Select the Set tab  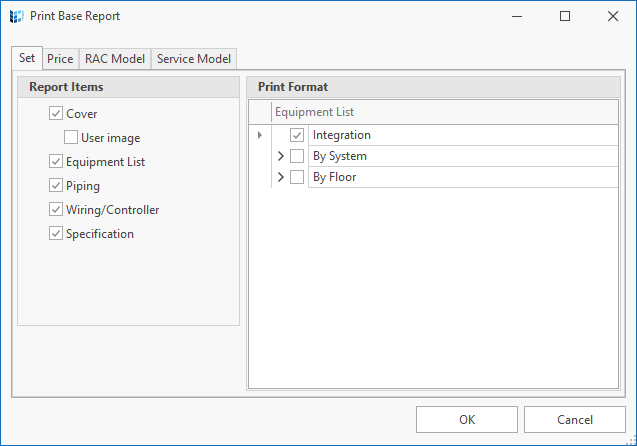pos(27,58)
